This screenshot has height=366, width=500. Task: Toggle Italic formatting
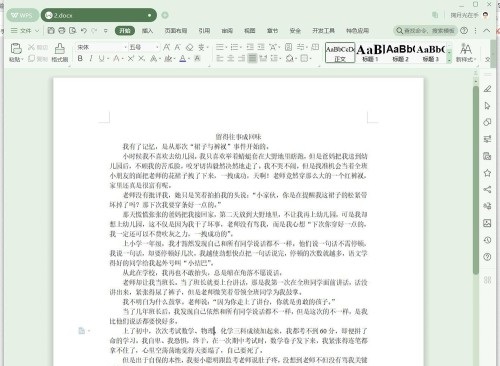pos(91,59)
